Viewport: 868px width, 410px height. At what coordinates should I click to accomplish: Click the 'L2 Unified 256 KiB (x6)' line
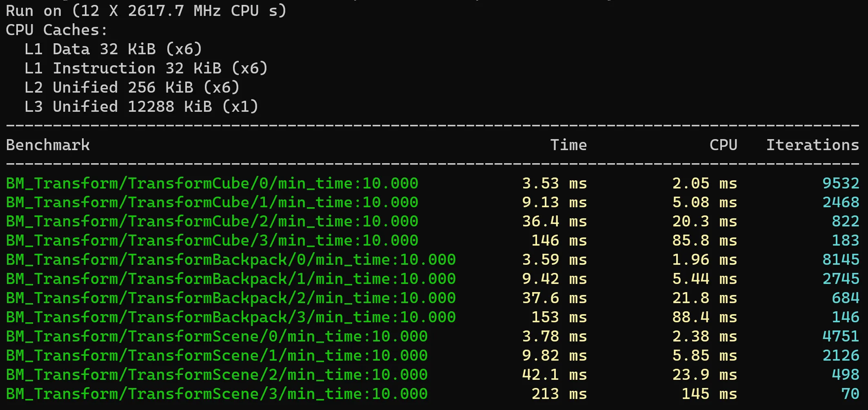[x=132, y=87]
